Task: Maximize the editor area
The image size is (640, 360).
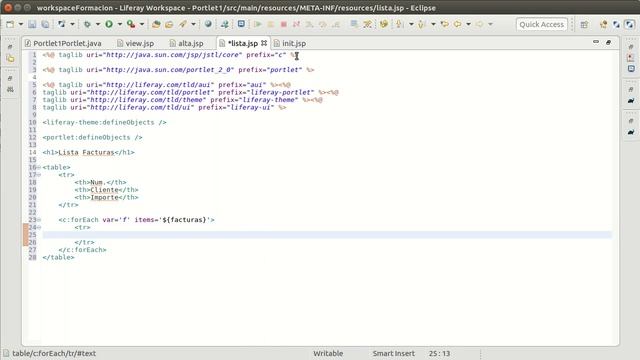Action: click(608, 42)
